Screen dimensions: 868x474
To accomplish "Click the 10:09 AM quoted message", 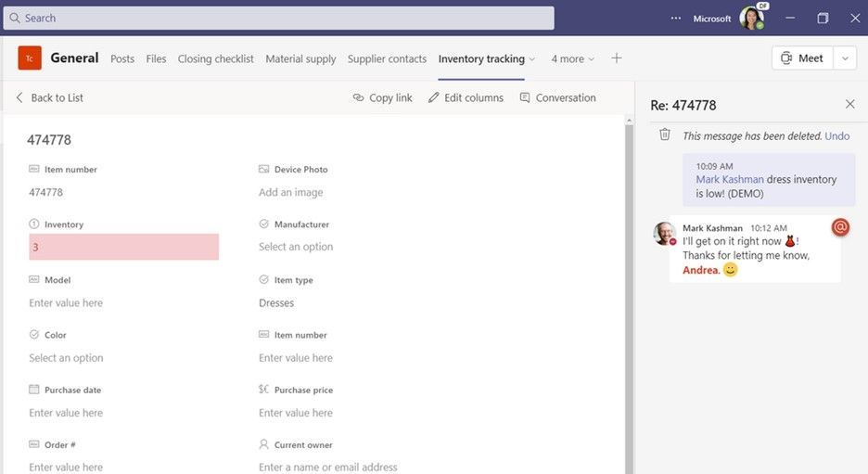I will pyautogui.click(x=769, y=179).
